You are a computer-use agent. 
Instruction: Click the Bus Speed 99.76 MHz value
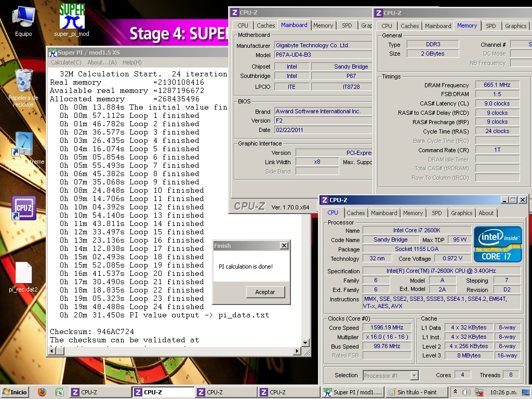(x=387, y=346)
